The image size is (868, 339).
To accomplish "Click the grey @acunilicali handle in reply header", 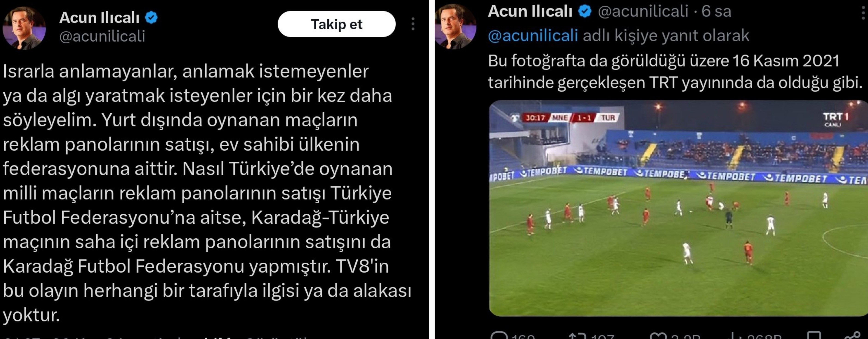I will [643, 12].
